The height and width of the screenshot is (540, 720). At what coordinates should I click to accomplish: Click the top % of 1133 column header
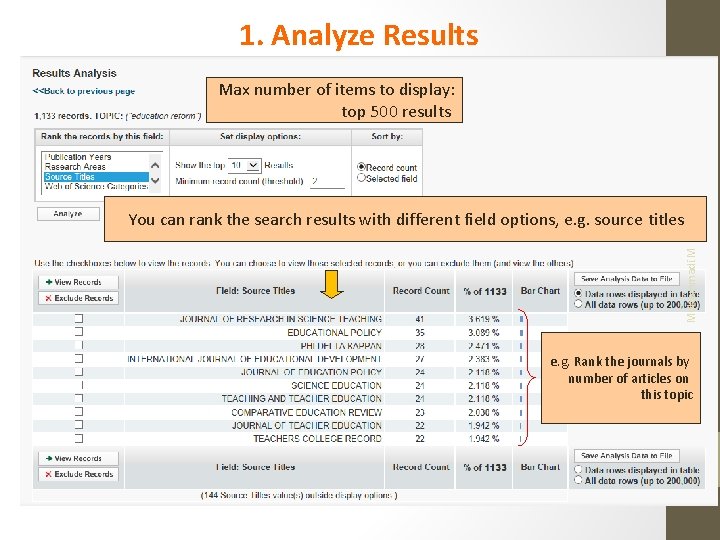point(485,291)
